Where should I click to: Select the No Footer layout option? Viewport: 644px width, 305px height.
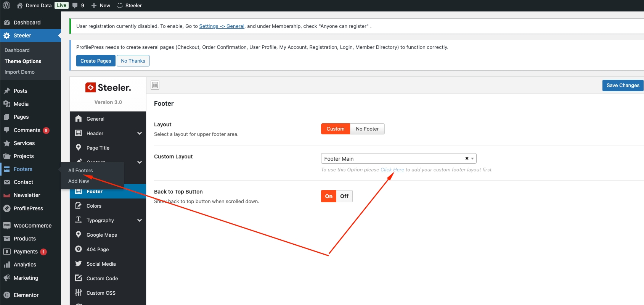pos(367,129)
